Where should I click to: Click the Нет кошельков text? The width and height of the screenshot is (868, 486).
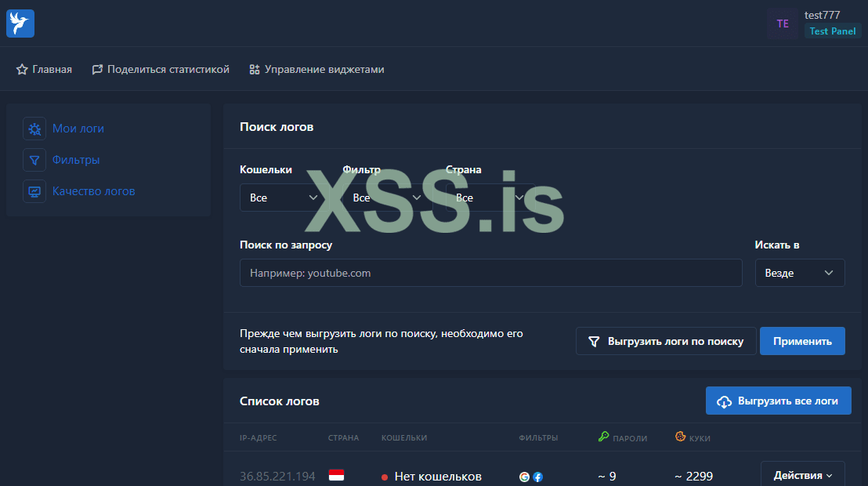438,477
